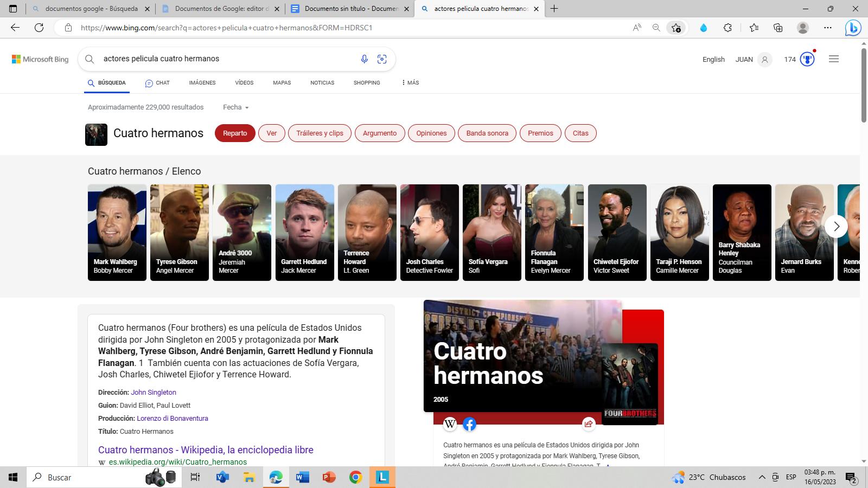The width and height of the screenshot is (868, 488).
Task: Add this page to favorites star
Action: pos(676,28)
